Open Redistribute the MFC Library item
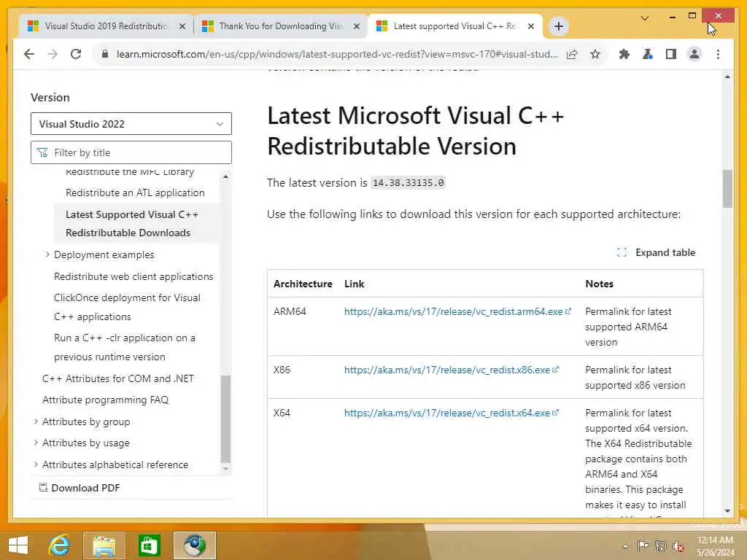747x560 pixels. point(130,172)
